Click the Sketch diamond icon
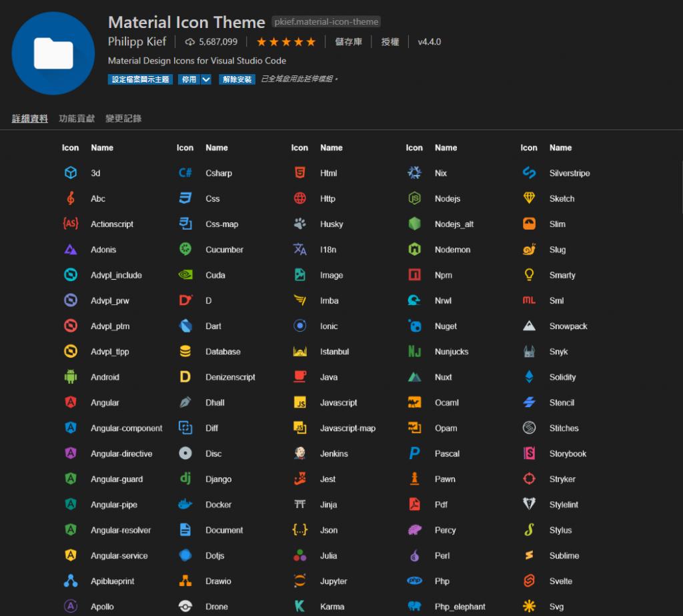This screenshot has width=683, height=616. (529, 198)
